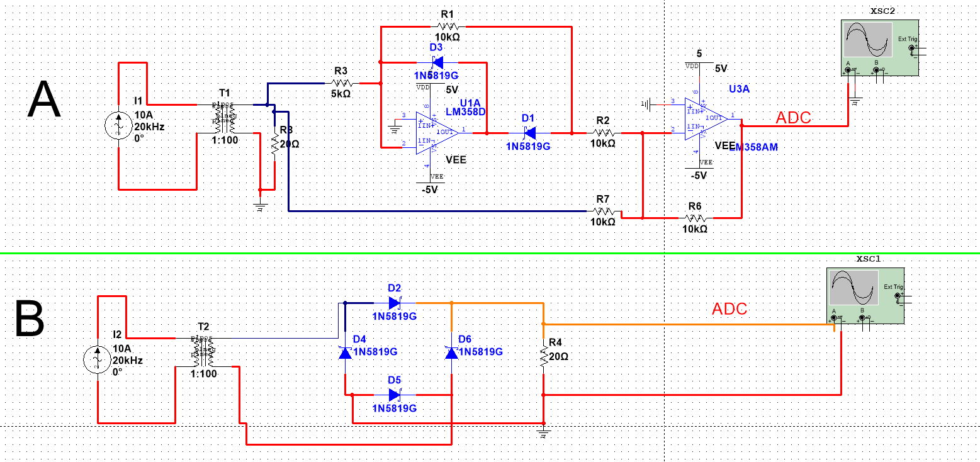Screen dimensions: 980x462
Task: Click the 5V supply label above U3A
Action: (722, 69)
